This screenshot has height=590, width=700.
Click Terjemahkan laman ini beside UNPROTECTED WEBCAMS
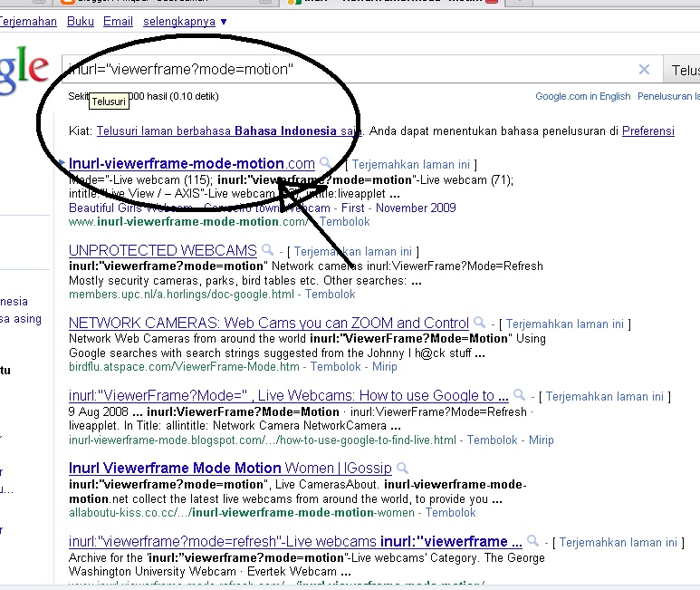[352, 251]
